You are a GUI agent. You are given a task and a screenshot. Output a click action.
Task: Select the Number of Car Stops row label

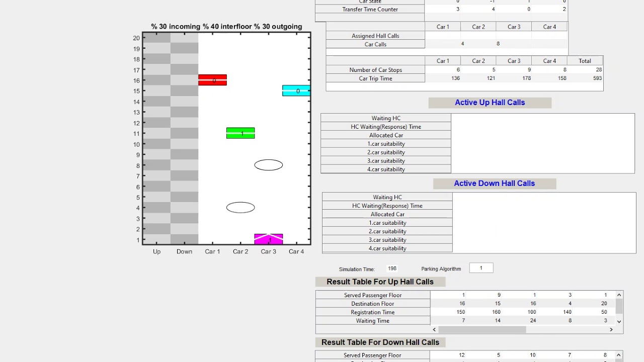pos(375,70)
